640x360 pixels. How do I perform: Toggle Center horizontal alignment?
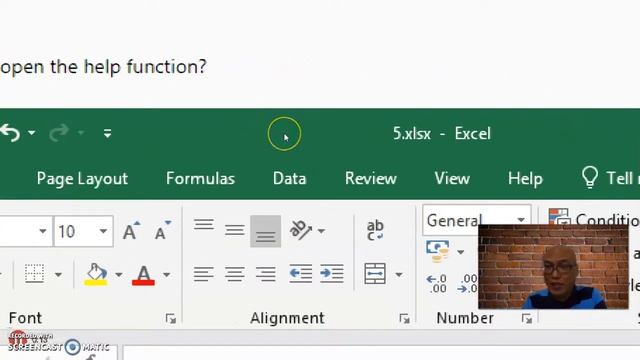pyautogui.click(x=235, y=274)
